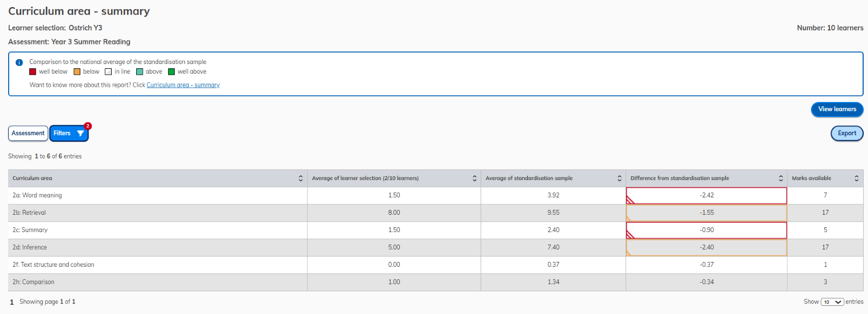The image size is (868, 314).
Task: Open the Assessment button
Action: (x=28, y=133)
